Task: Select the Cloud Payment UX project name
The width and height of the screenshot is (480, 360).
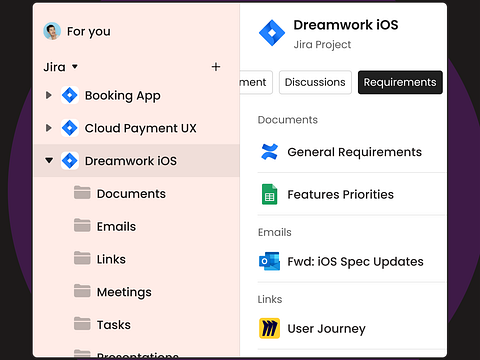Action: pos(141,129)
